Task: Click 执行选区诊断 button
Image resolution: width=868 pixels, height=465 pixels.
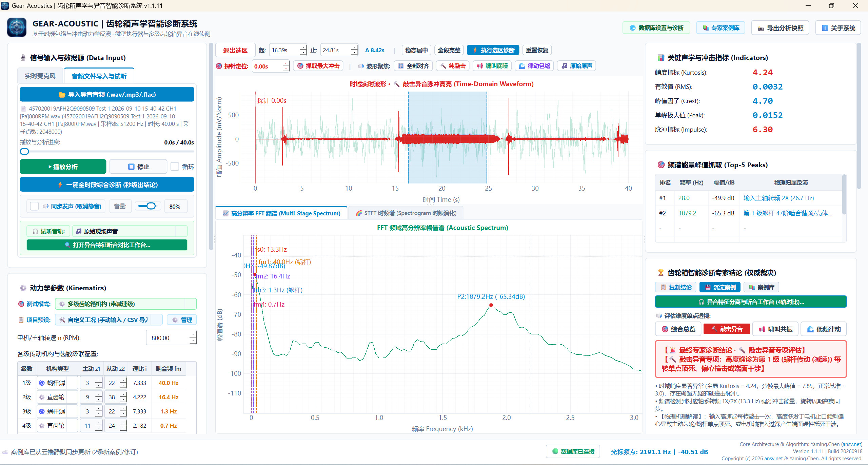Action: coord(493,50)
